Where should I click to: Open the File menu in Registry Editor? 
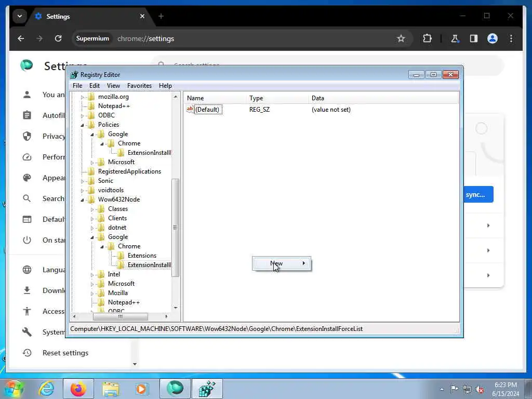(77, 86)
